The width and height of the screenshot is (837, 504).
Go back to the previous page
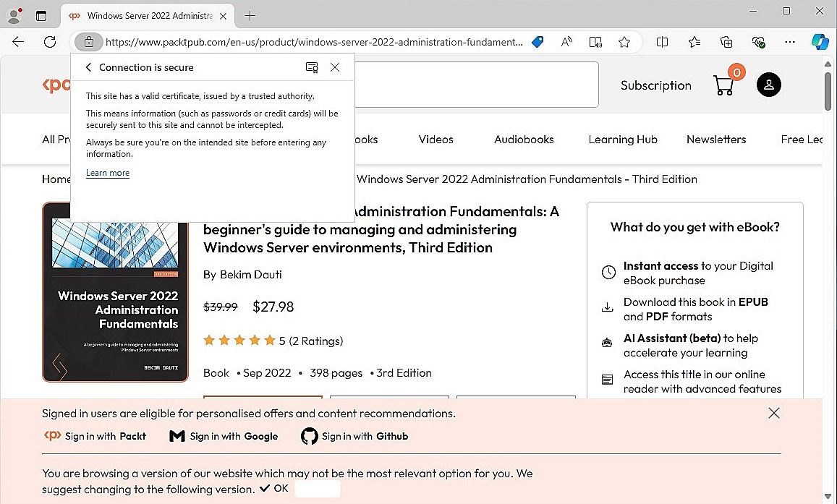tap(18, 42)
